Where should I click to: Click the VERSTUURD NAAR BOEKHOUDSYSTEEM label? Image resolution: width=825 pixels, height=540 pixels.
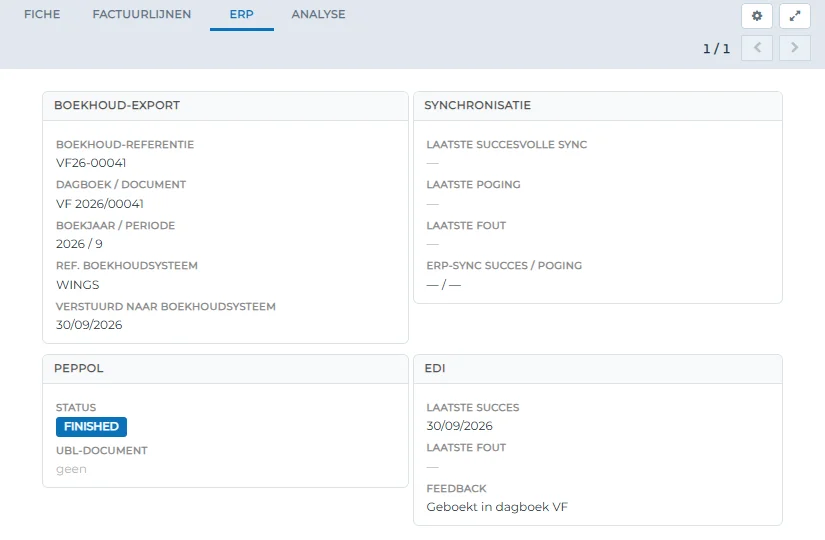coord(166,306)
